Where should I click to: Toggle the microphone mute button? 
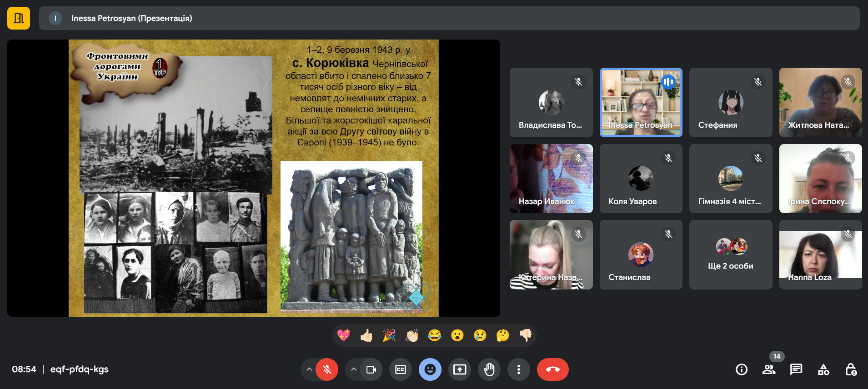pos(327,369)
